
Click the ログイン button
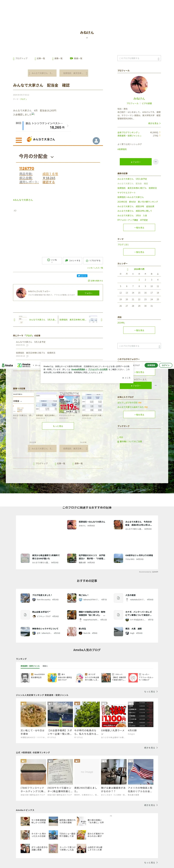coord(166,365)
